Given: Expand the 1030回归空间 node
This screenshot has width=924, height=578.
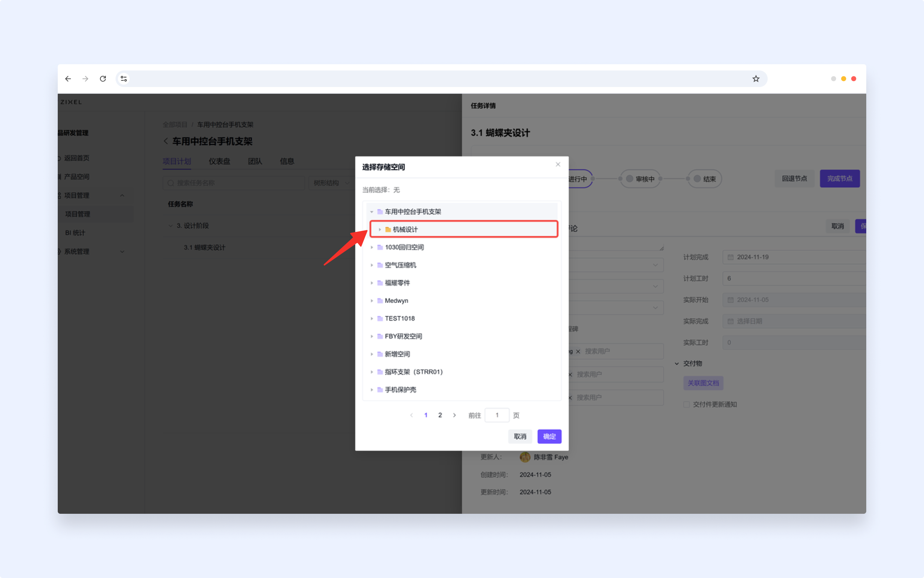Looking at the screenshot, I should (x=372, y=247).
